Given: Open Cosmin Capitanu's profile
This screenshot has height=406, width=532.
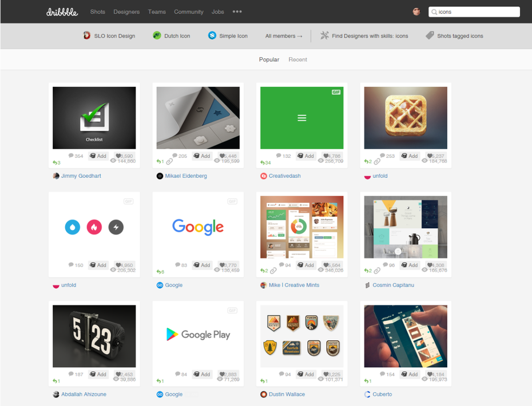Looking at the screenshot, I should click(x=393, y=285).
